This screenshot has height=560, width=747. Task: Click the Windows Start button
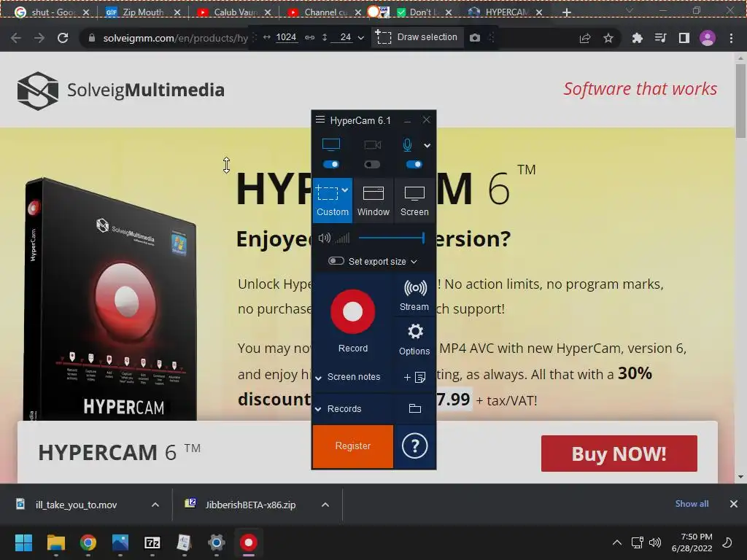tap(24, 542)
